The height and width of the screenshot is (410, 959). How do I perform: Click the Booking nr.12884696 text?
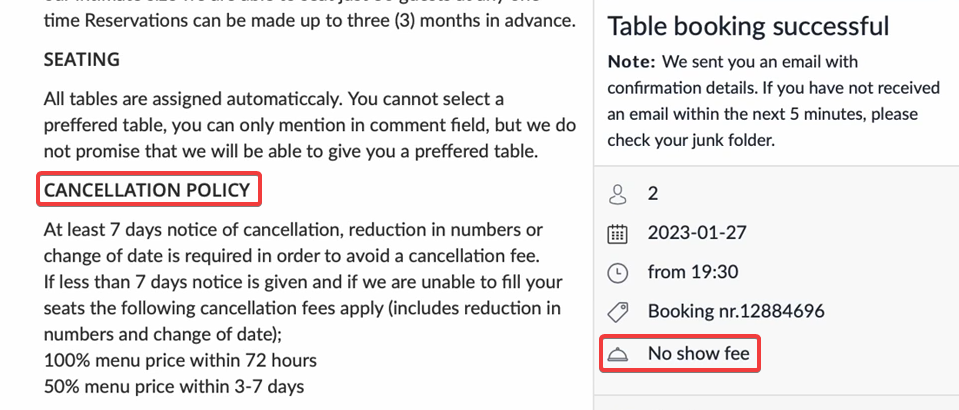coord(736,311)
